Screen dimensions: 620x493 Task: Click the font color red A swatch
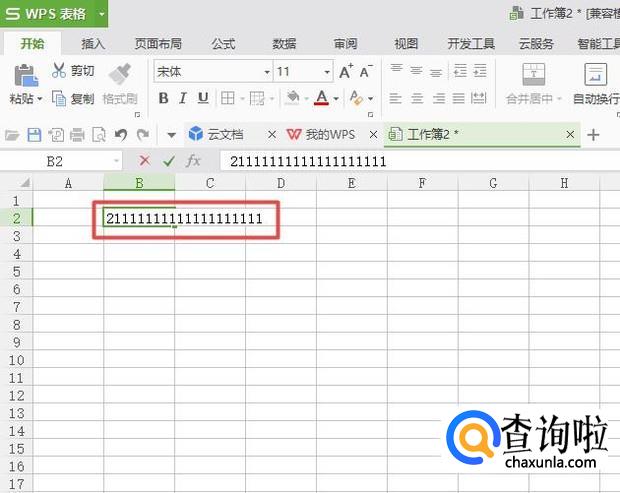pos(321,98)
